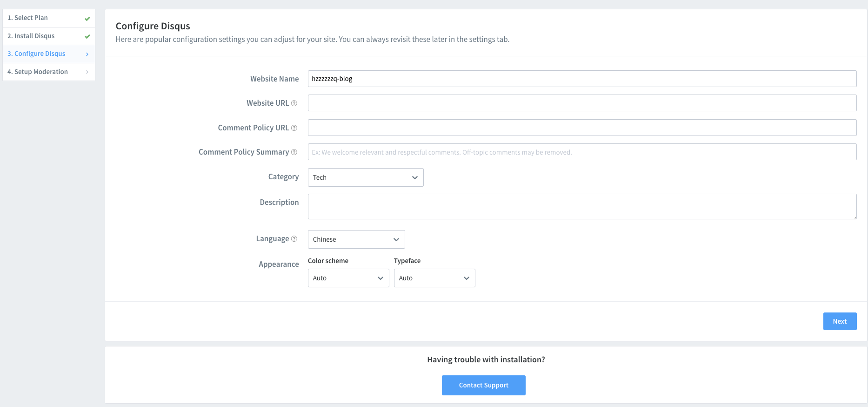Focus the Website Name input field
The image size is (868, 407).
582,79
